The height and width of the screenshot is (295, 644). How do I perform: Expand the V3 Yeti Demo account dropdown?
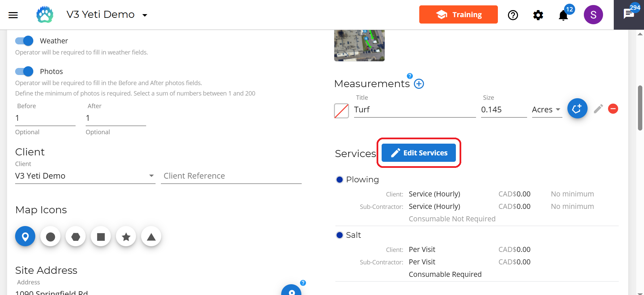coord(145,15)
